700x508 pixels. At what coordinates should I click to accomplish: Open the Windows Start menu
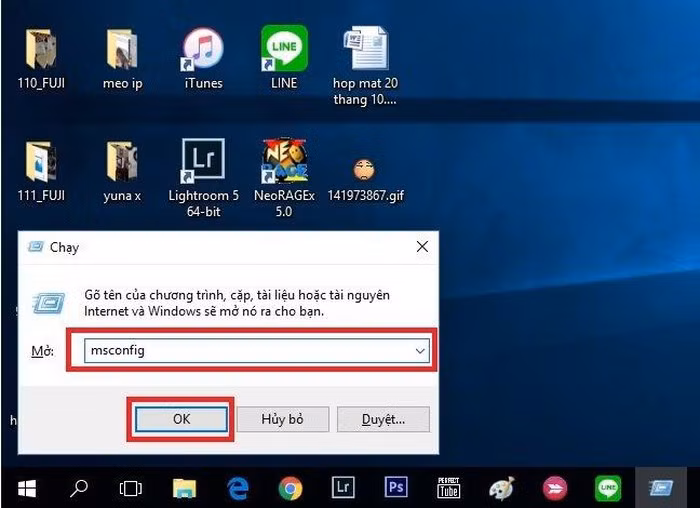pos(27,488)
